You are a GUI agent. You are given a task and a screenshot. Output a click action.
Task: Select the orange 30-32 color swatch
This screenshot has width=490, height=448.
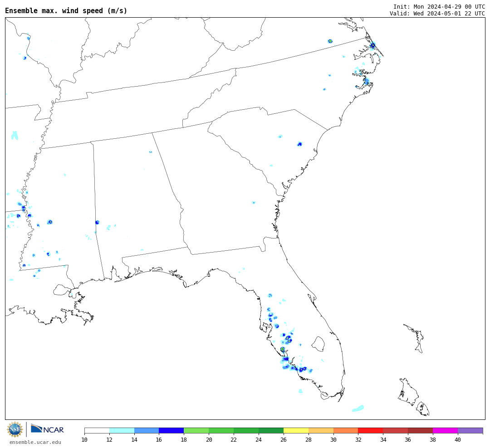[x=346, y=431]
